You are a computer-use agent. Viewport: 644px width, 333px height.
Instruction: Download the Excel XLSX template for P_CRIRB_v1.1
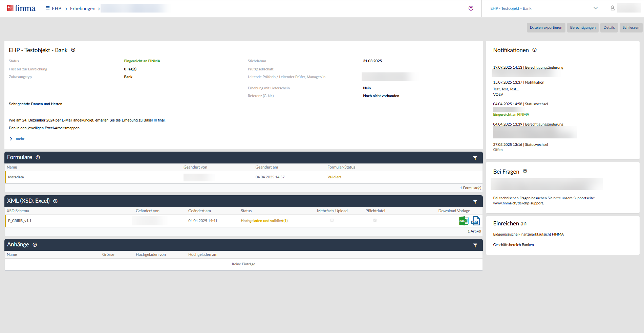pyautogui.click(x=463, y=221)
